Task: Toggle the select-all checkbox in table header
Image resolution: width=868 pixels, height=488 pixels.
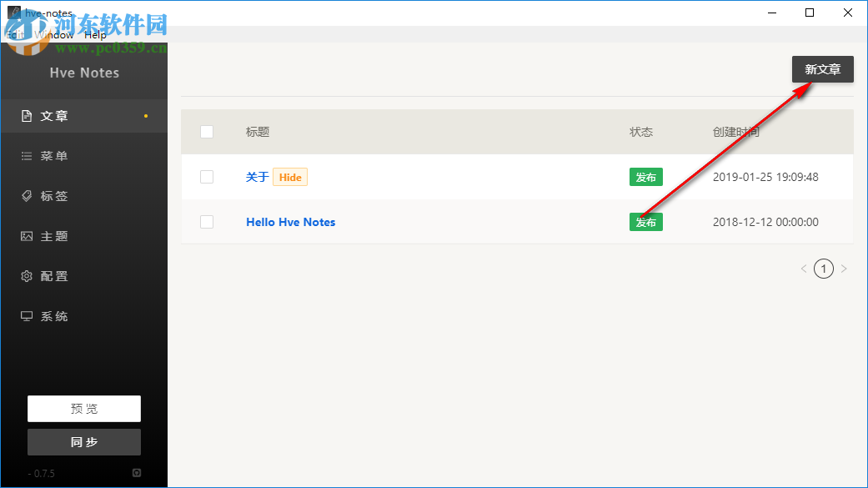Action: point(207,132)
